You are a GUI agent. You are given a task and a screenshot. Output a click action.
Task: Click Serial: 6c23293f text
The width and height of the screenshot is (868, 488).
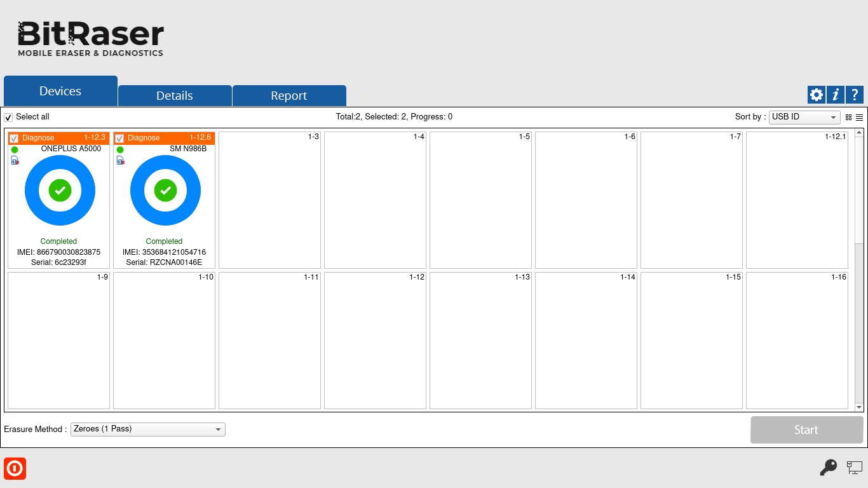coord(58,262)
